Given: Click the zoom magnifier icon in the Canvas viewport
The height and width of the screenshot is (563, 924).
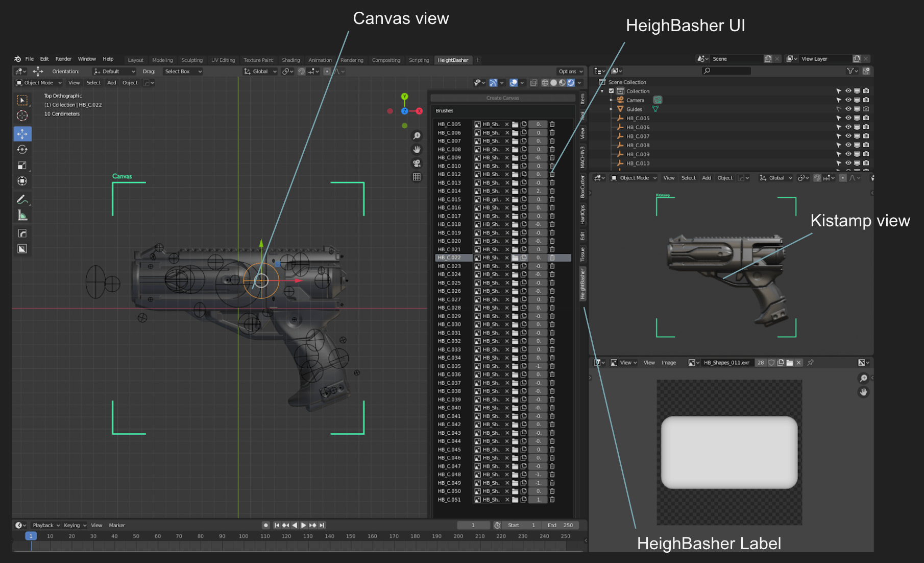Looking at the screenshot, I should pos(417,135).
